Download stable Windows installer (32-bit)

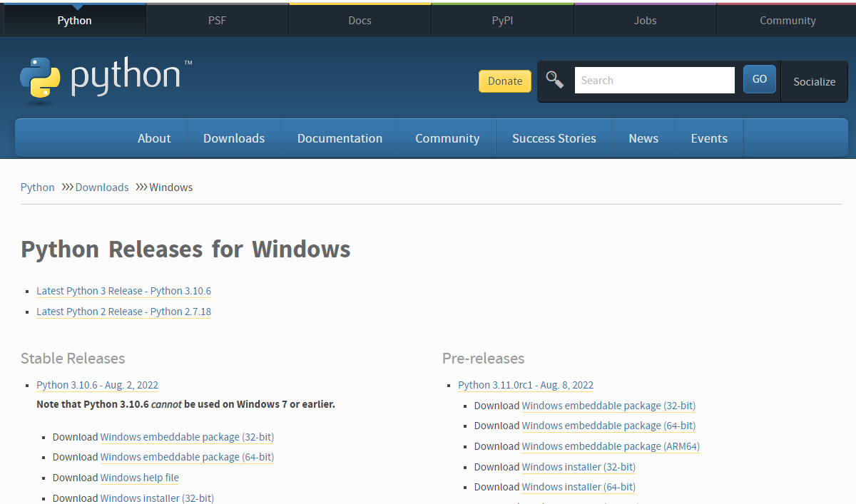pyautogui.click(x=157, y=498)
